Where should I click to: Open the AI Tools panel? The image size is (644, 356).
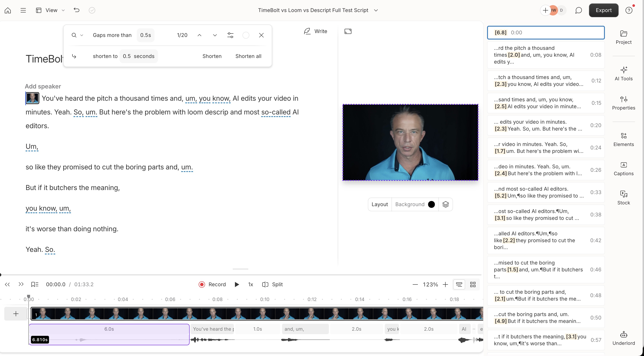click(x=624, y=73)
